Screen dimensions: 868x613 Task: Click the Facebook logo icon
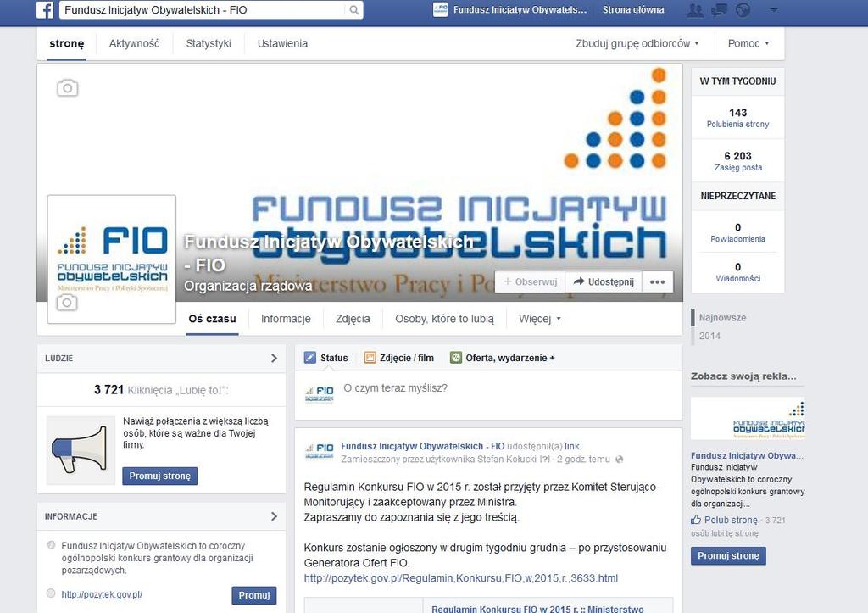point(45,10)
